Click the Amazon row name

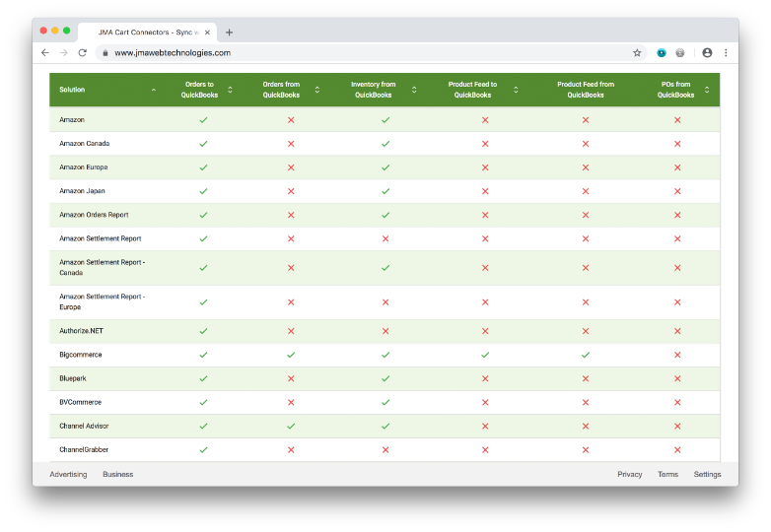[72, 120]
